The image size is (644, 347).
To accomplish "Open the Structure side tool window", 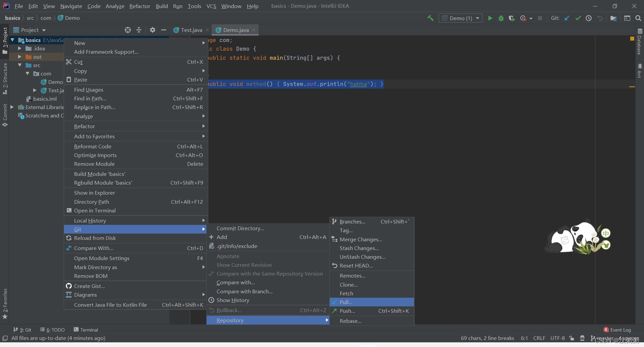I will [x=5, y=79].
